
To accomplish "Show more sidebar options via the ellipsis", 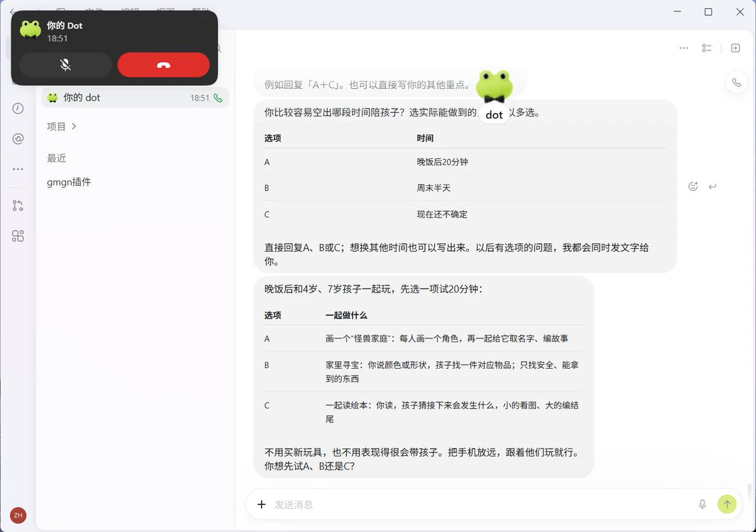I will click(18, 169).
